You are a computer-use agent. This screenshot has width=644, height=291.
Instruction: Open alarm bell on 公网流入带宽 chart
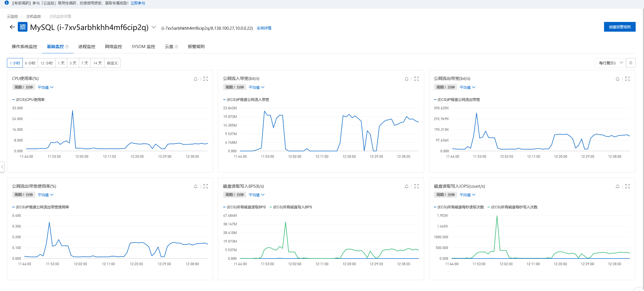pos(407,79)
